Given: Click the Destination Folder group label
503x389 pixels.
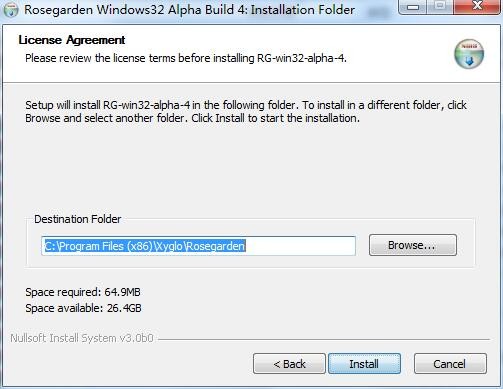Looking at the screenshot, I should point(78,219).
